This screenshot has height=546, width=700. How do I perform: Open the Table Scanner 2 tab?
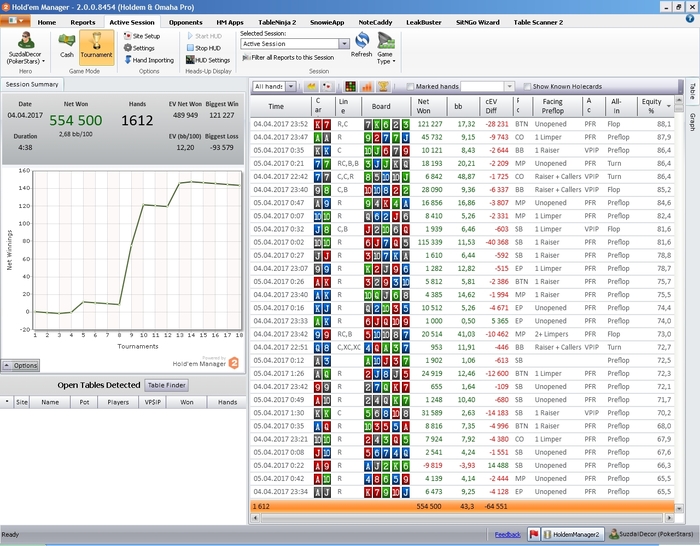[x=538, y=22]
